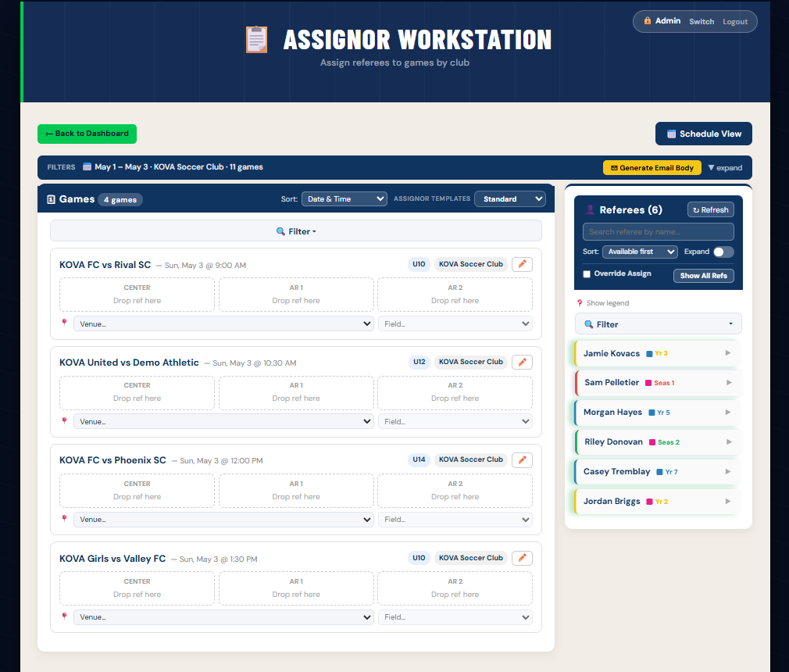Expand the games Filter bar
The image size is (789, 672).
click(x=296, y=231)
